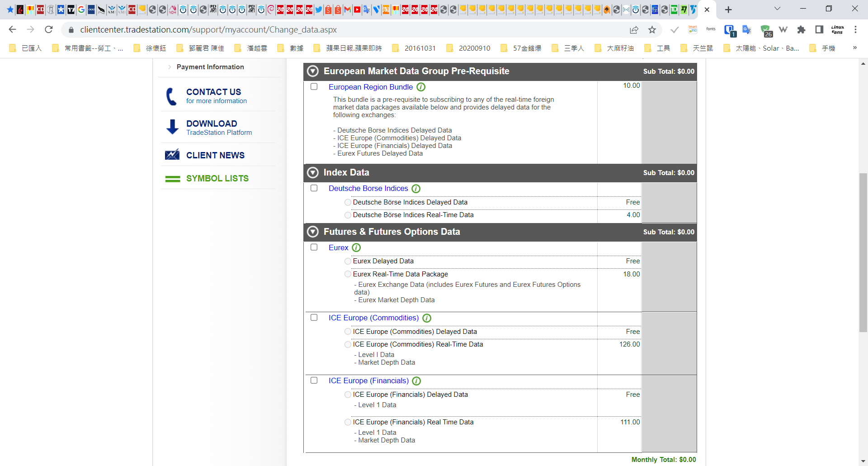Open a new browser tab

[x=728, y=10]
